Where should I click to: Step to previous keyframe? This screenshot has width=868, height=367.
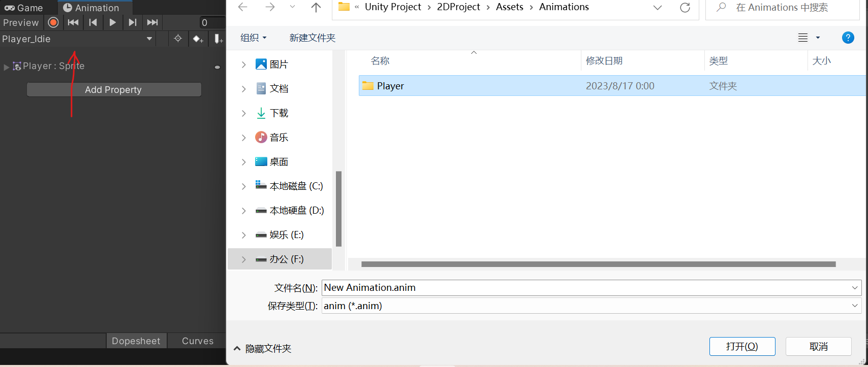click(x=93, y=22)
